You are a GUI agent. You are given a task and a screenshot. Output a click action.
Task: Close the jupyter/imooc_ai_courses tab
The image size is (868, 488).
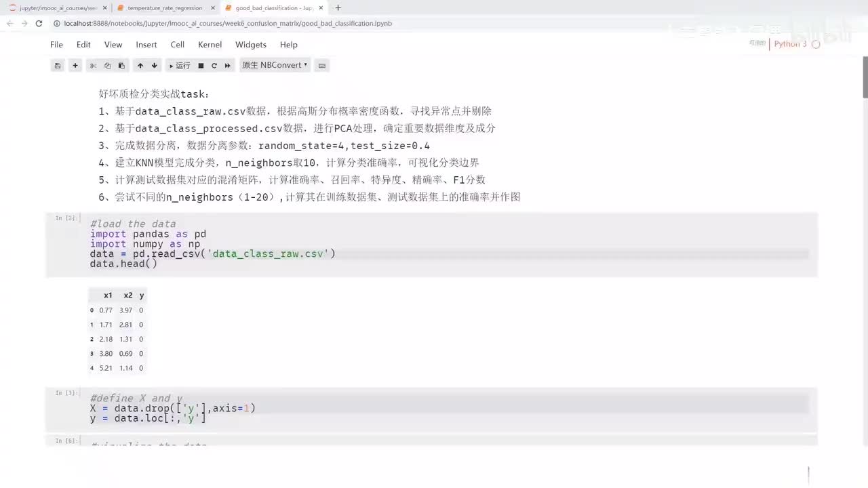103,8
